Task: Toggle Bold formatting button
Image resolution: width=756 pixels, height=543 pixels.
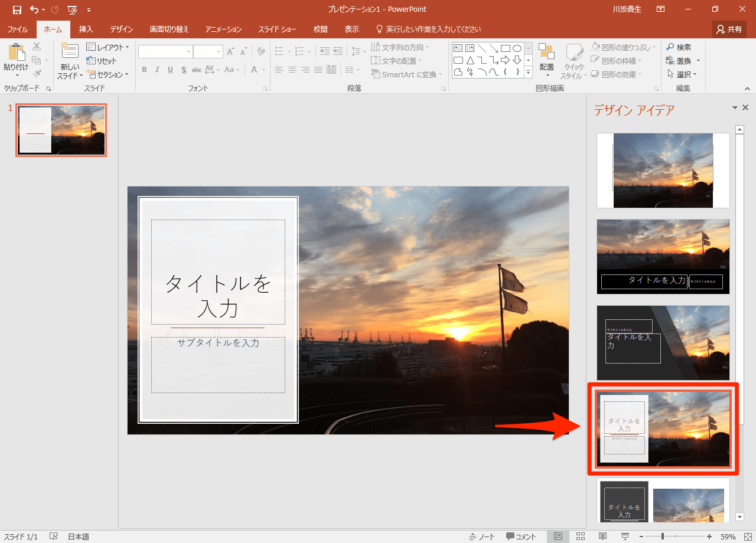Action: (x=144, y=70)
